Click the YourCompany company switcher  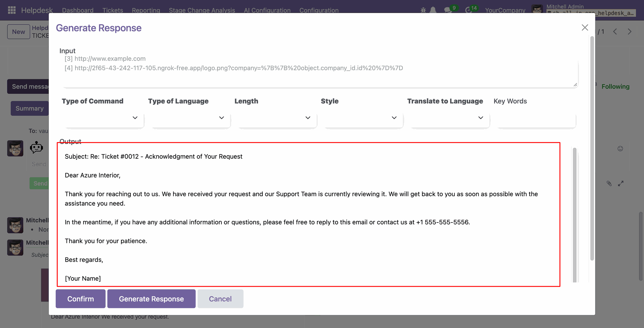tap(505, 10)
